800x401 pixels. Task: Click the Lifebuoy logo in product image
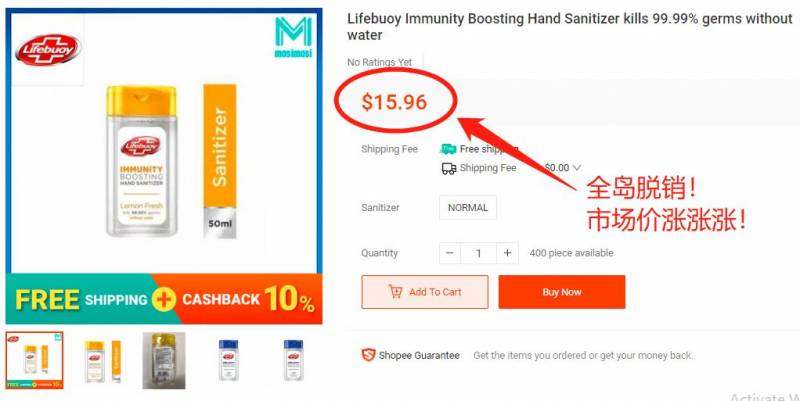point(48,50)
